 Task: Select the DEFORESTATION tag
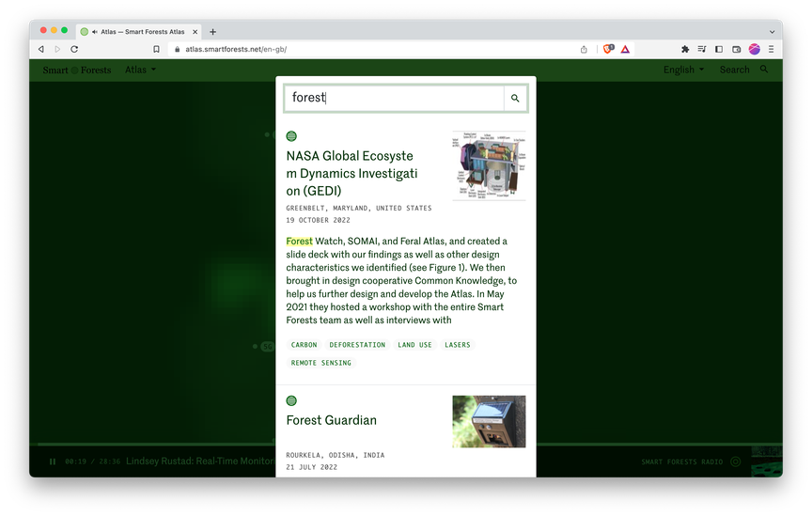click(x=357, y=345)
